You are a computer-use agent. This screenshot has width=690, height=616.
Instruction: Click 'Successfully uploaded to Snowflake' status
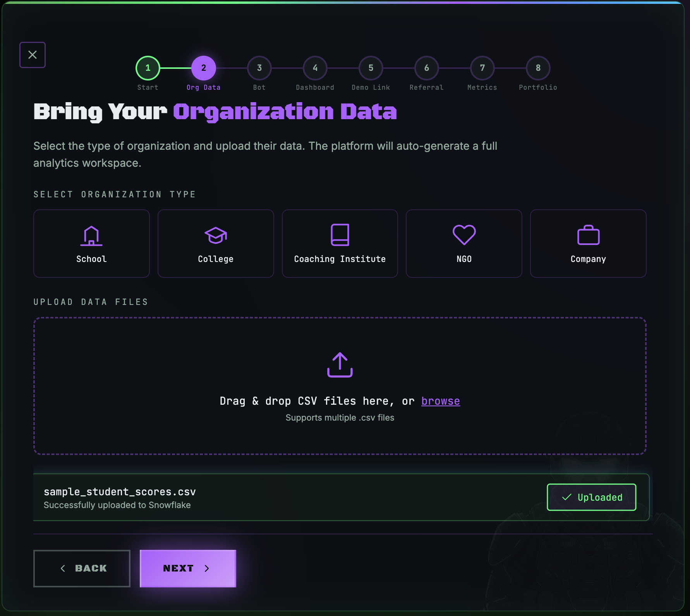pos(117,505)
